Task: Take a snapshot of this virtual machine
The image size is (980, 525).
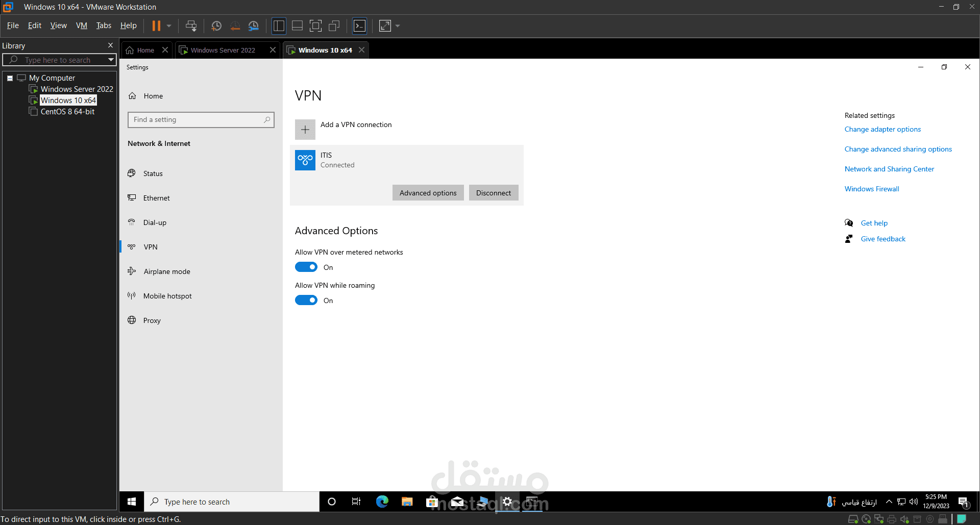Action: click(216, 26)
